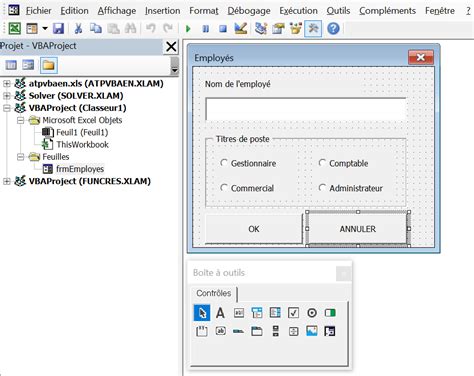Viewport: 474px width, 376px height.
Task: Select the Label tool in toolbox
Action: tap(220, 313)
